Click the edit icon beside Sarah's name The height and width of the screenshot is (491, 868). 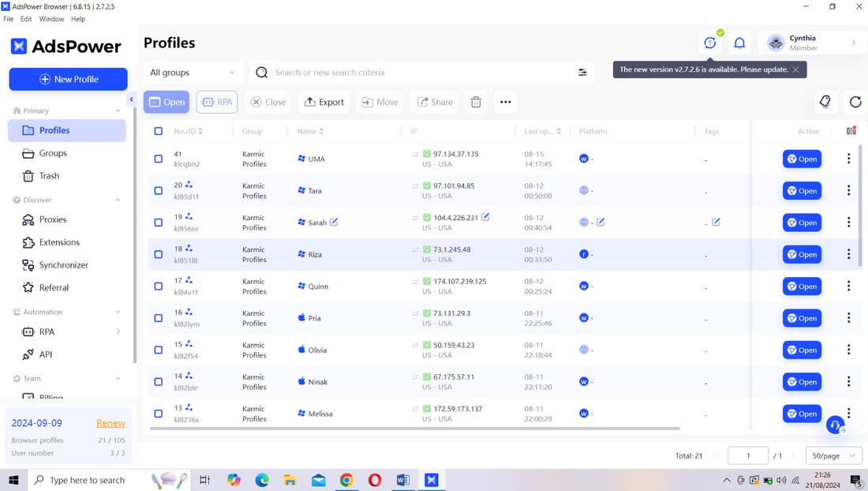334,222
